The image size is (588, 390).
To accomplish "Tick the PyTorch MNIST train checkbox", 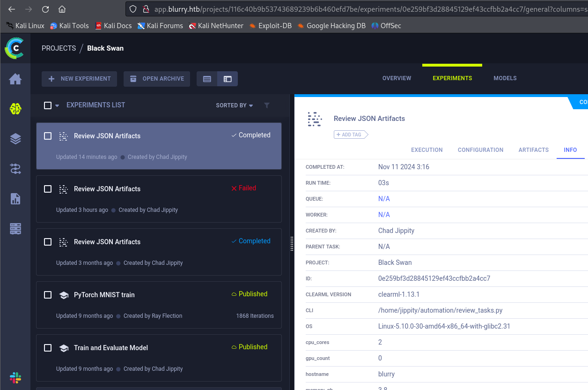I will click(x=48, y=295).
